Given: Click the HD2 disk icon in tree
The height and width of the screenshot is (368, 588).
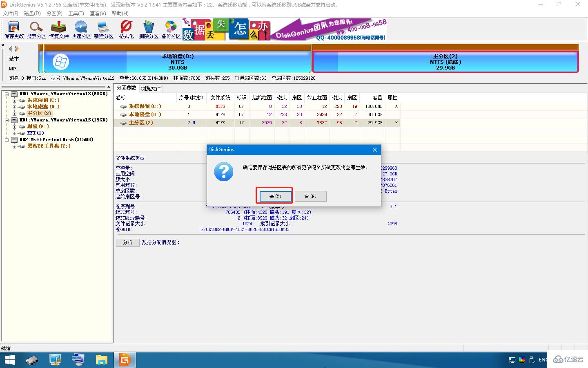Looking at the screenshot, I should pos(14,139).
